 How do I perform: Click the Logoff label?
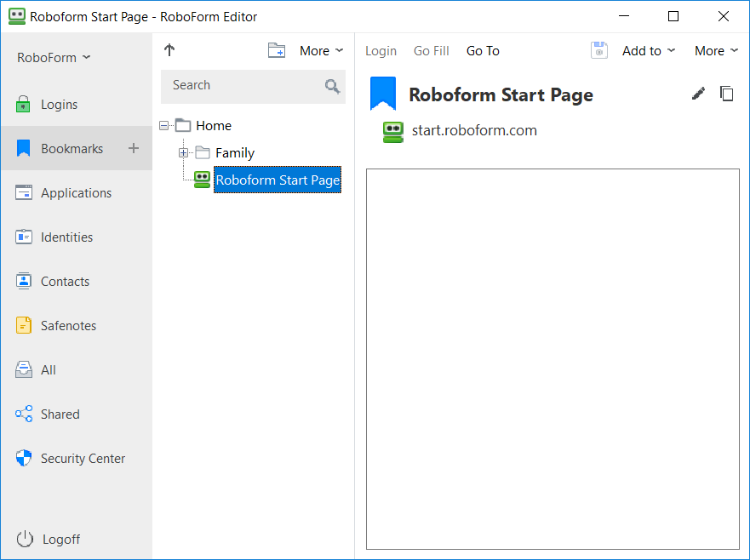(61, 539)
